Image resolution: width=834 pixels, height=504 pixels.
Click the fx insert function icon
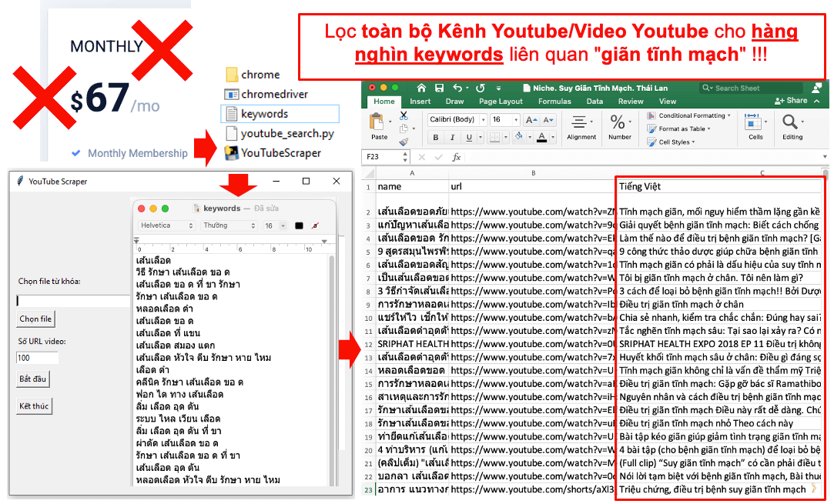457,157
